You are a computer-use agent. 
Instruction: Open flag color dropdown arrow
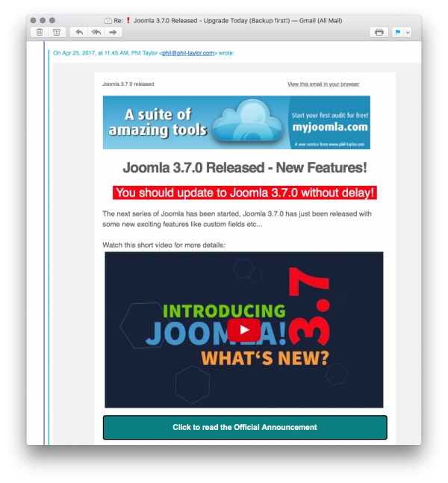click(408, 32)
